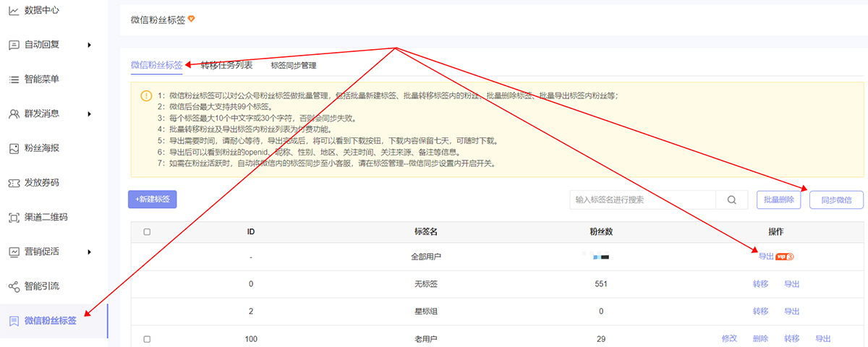
Task: Click the diamond VIP icon beside page title
Action: (x=191, y=20)
